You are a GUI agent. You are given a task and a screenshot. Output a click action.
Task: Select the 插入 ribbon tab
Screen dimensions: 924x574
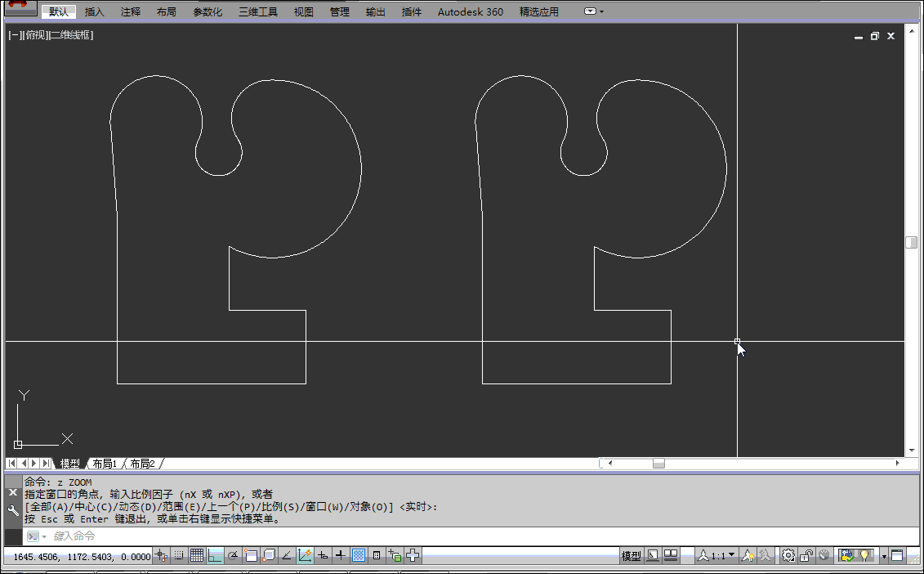[94, 11]
